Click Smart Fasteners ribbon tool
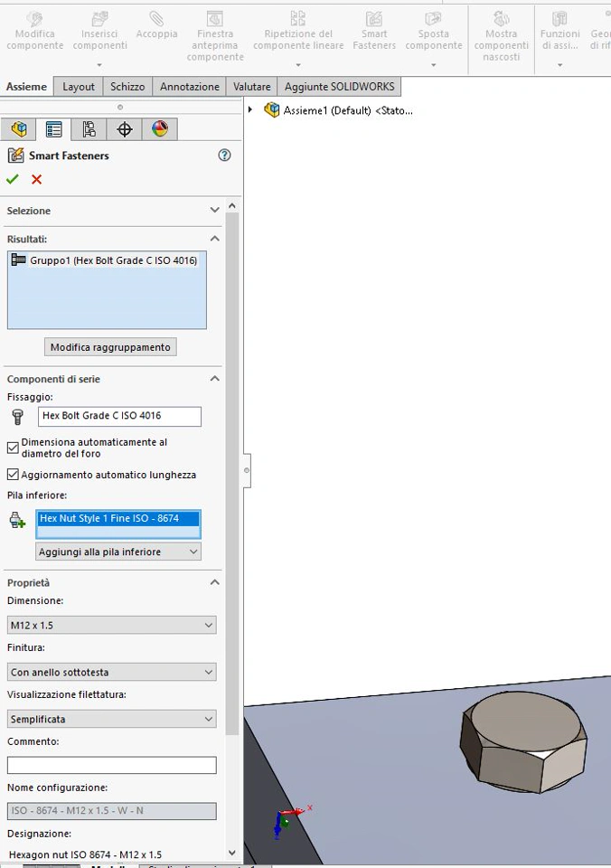The width and height of the screenshot is (611, 868). click(374, 31)
